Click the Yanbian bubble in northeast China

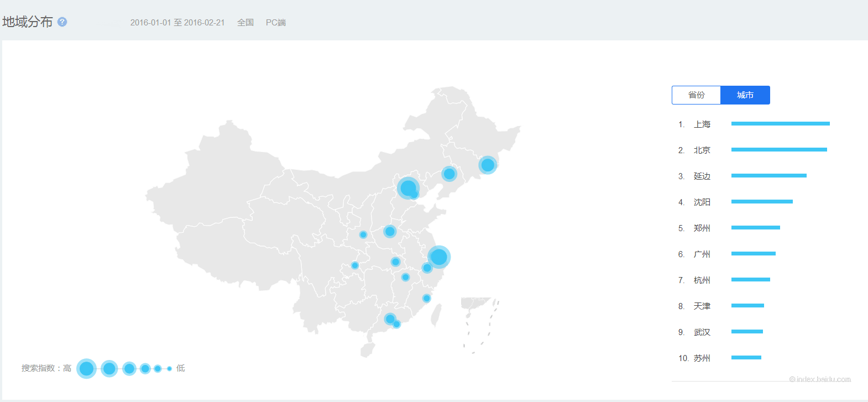point(487,165)
